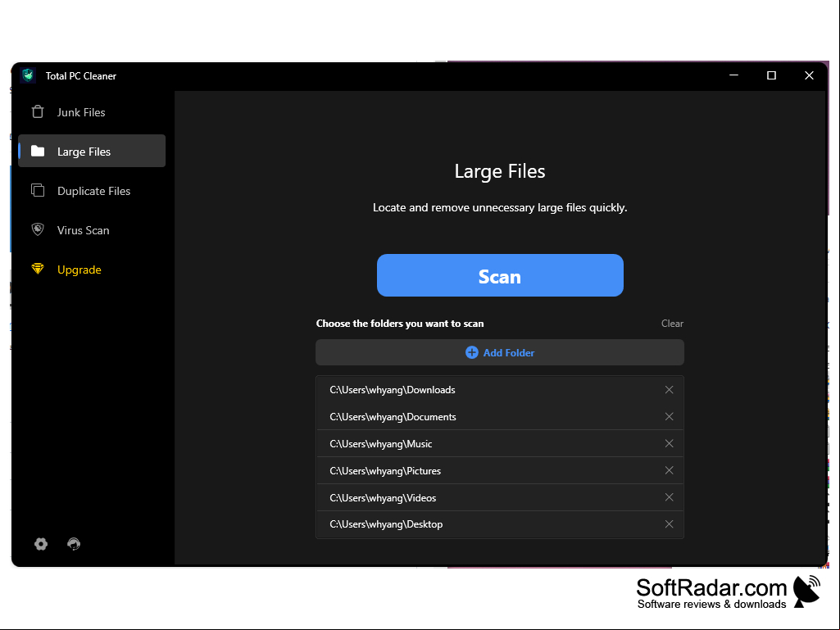Start the large files Scan

(500, 275)
